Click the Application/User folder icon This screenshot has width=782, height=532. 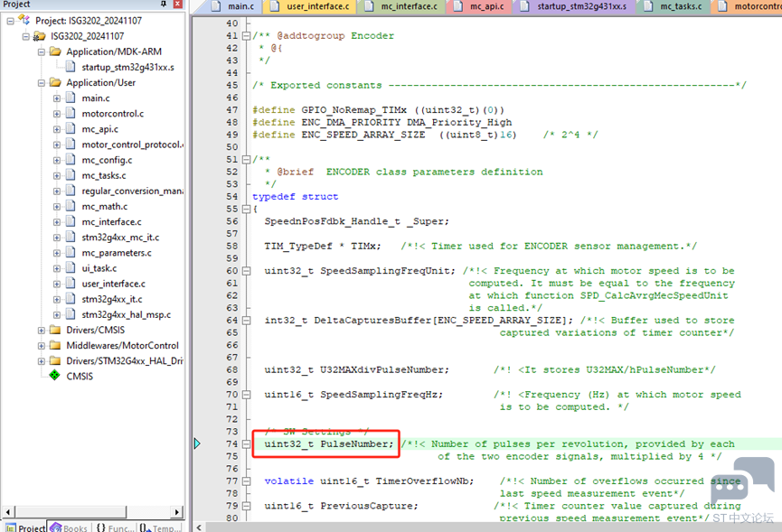point(55,82)
